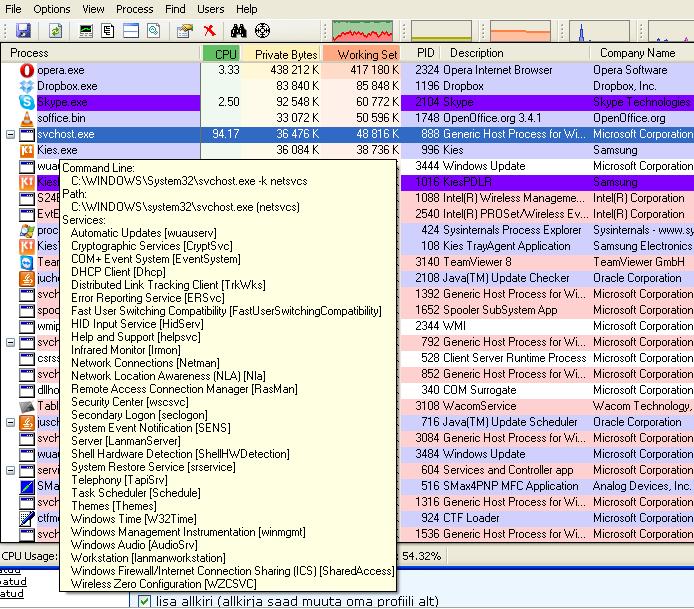The image size is (694, 609).
Task: Sort by the CPU column header
Action: click(x=221, y=54)
